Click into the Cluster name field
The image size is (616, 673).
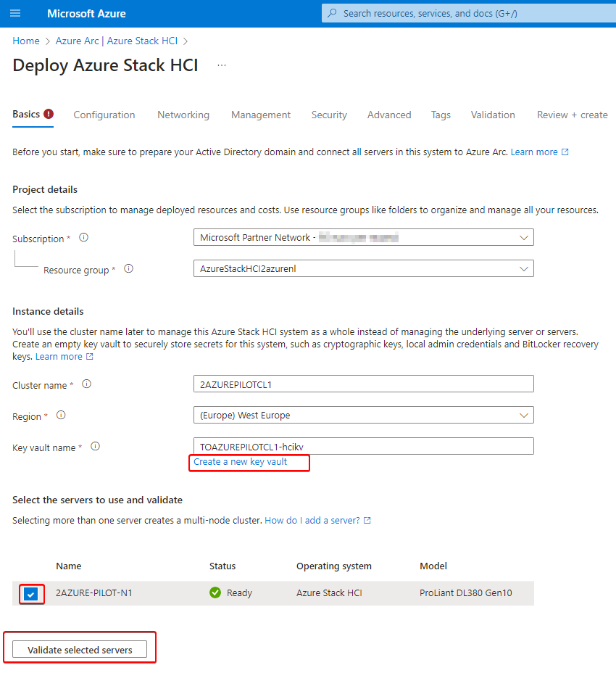click(363, 384)
